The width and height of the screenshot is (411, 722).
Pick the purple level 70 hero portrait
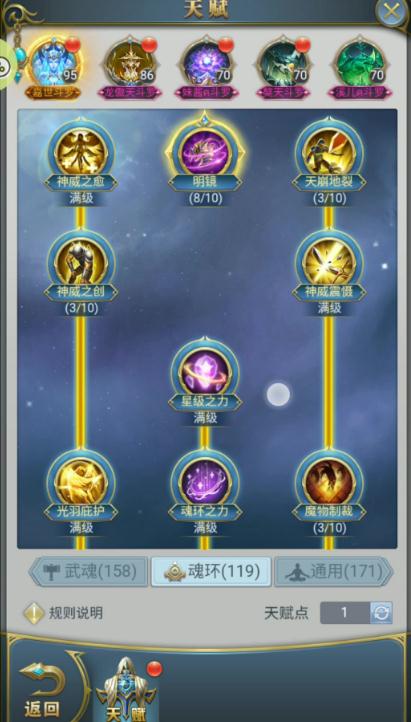(206, 64)
